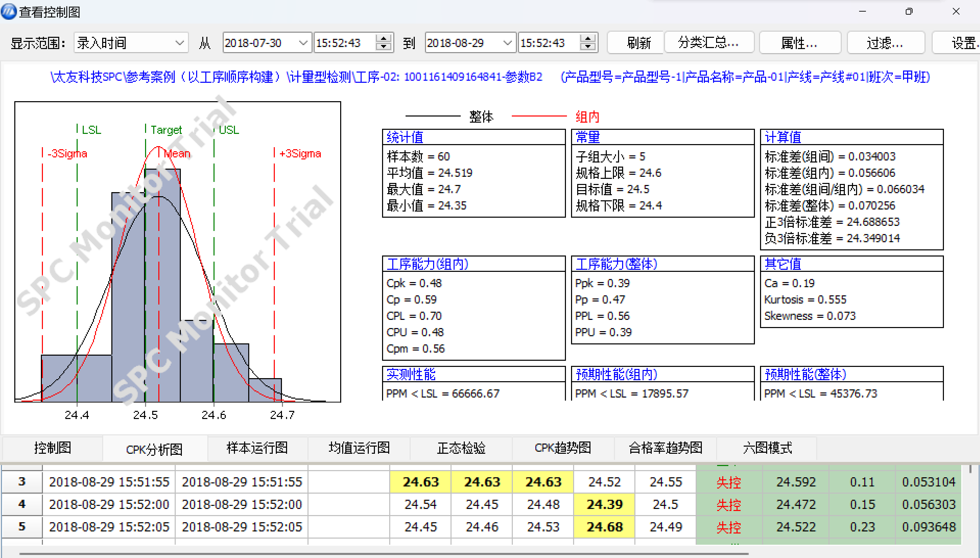980x558 pixels.
Task: Select row 4 header in data table
Action: click(x=22, y=504)
